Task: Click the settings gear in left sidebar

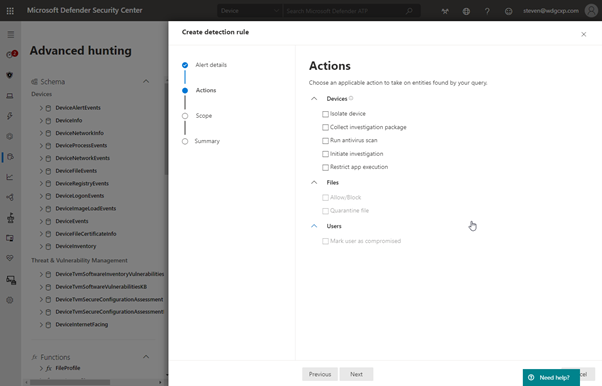Action: tap(10, 300)
